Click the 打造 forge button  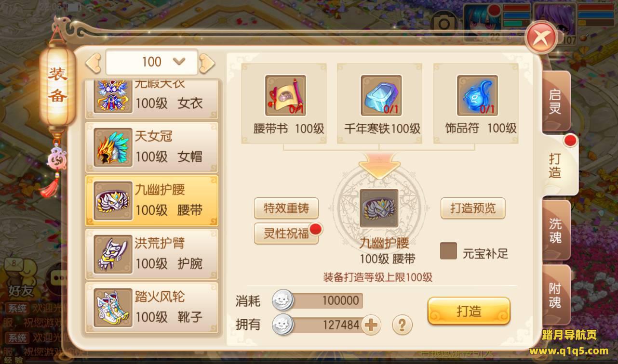point(469,311)
